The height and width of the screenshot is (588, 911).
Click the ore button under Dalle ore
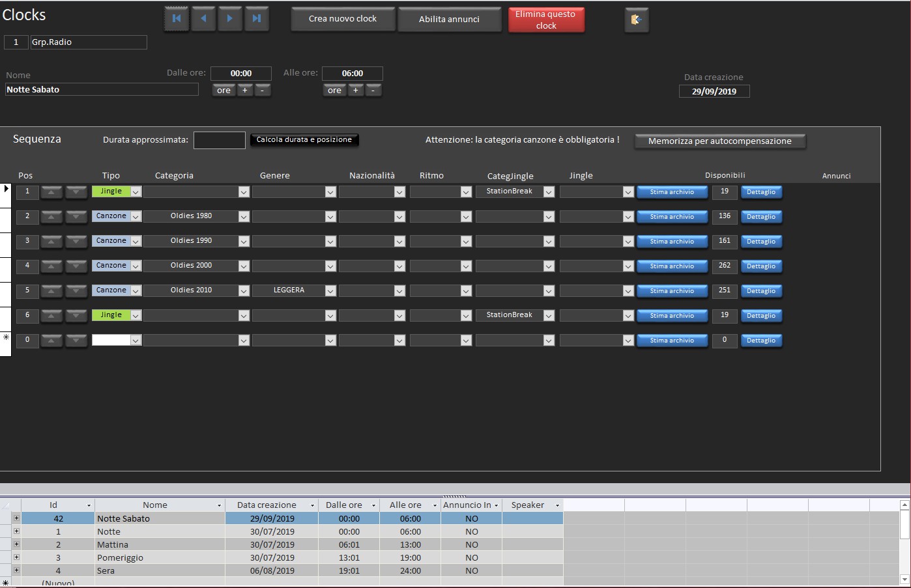(x=224, y=91)
